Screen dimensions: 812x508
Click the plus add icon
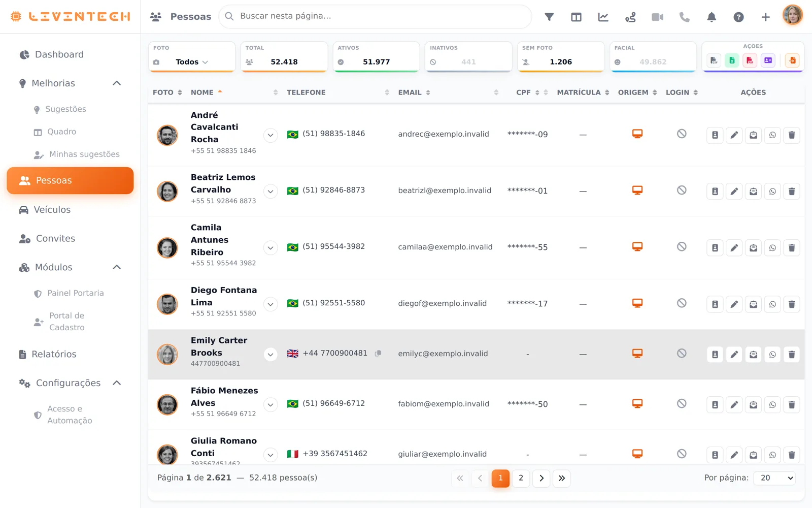coord(765,17)
